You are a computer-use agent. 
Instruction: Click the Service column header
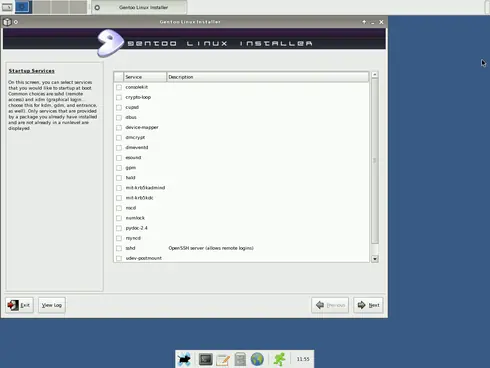coord(145,77)
